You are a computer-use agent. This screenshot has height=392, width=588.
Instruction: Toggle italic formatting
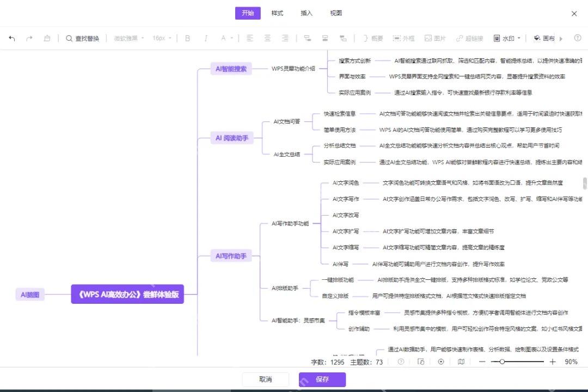click(205, 38)
